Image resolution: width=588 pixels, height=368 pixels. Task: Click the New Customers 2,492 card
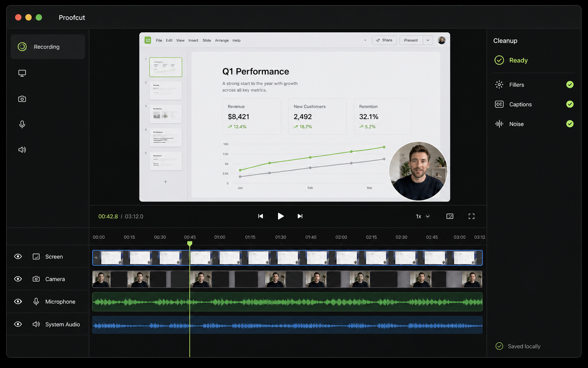tap(317, 116)
